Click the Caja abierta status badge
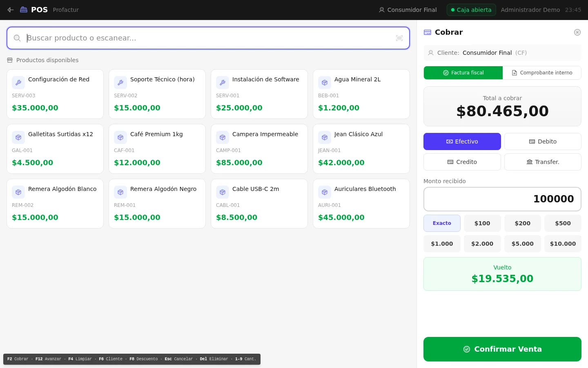The height and width of the screenshot is (368, 588). tap(471, 10)
